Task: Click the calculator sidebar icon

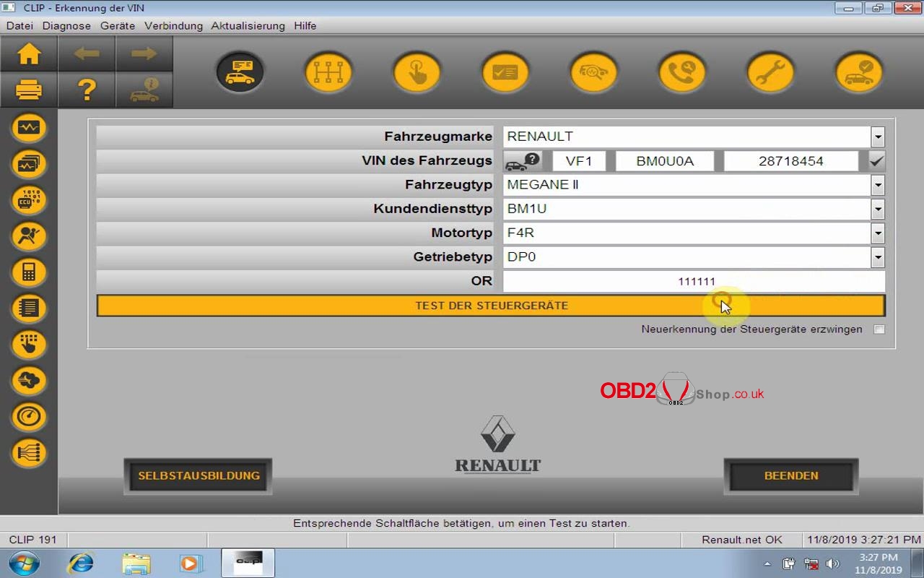Action: point(29,272)
